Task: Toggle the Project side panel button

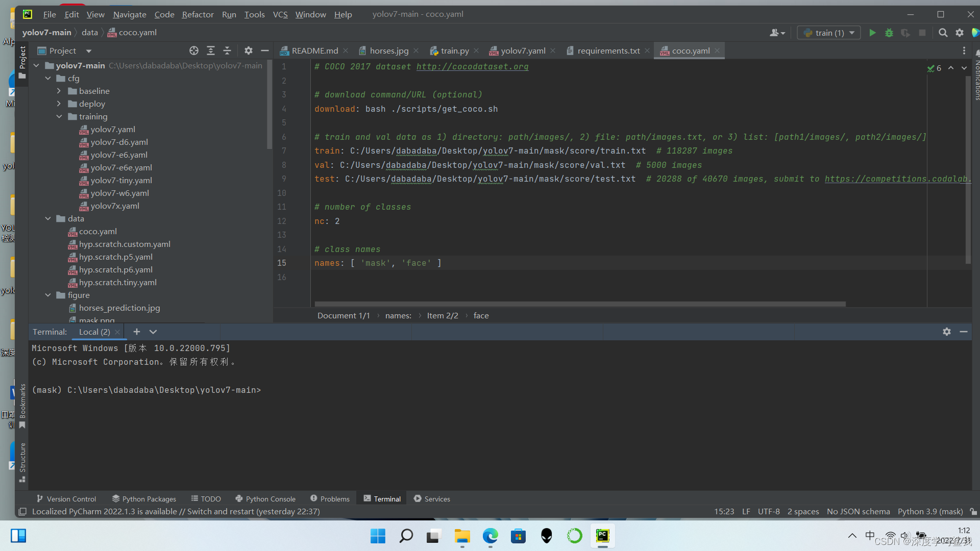Action: tap(22, 61)
